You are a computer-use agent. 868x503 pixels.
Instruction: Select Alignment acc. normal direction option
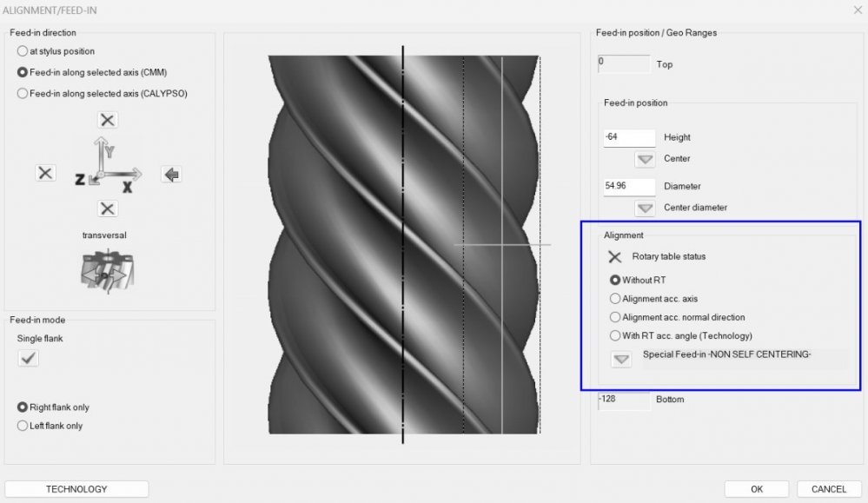coord(615,317)
